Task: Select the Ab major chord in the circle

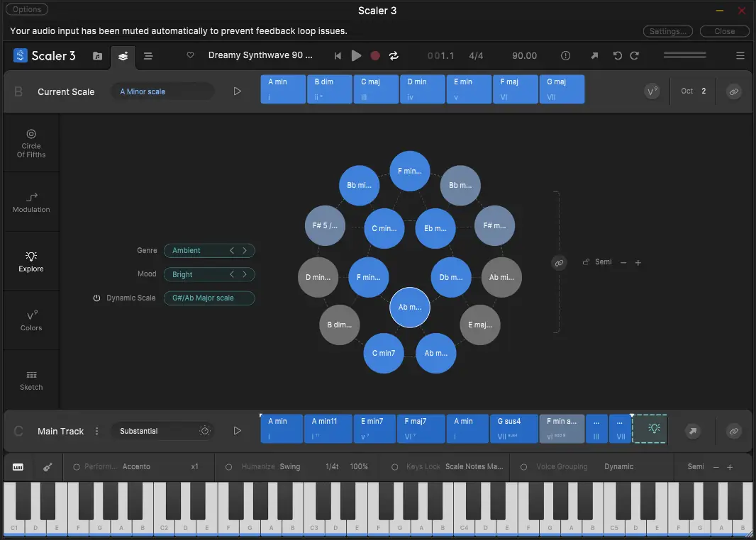Action: [x=410, y=308]
